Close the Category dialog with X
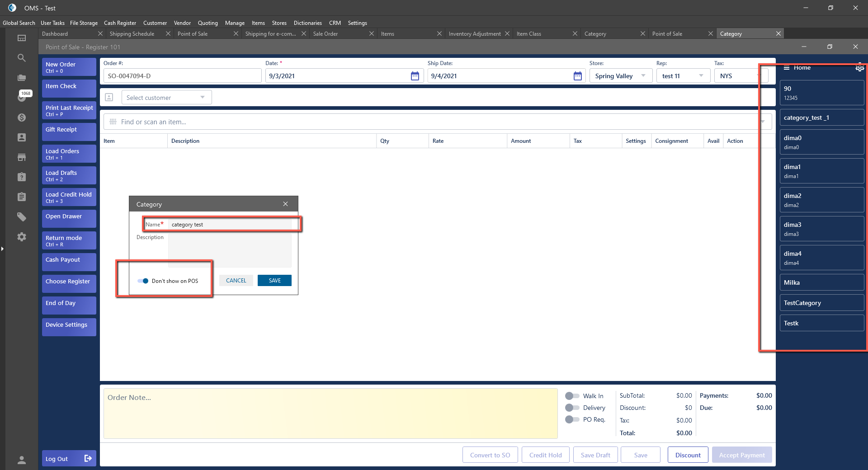 (x=285, y=204)
